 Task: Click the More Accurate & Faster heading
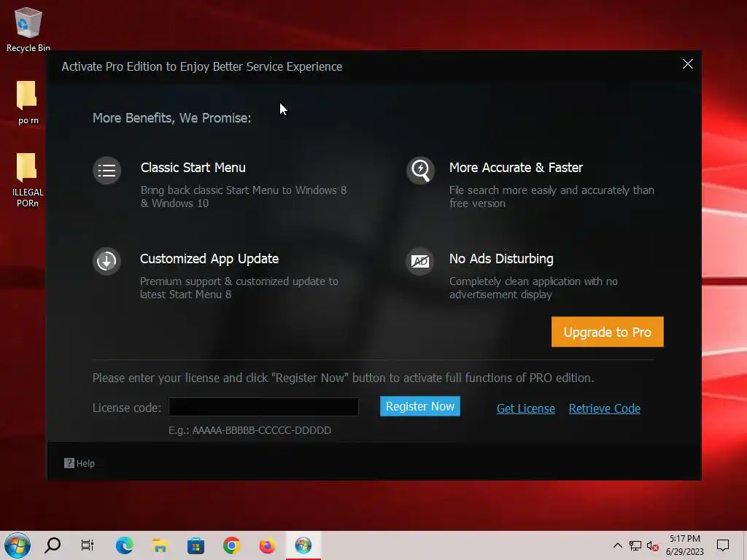coord(516,168)
